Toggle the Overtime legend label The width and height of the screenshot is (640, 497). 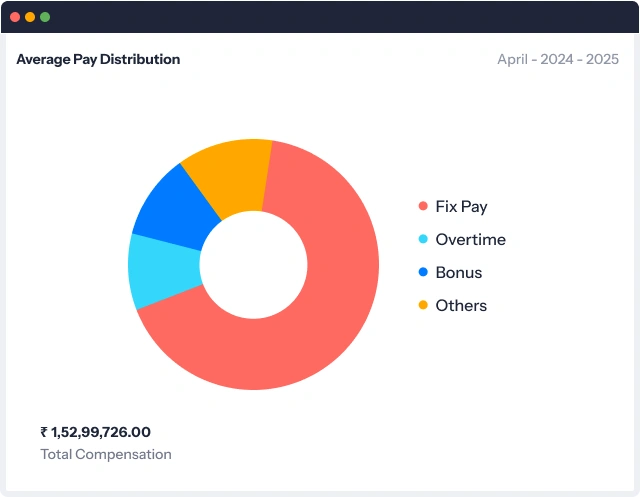tap(471, 240)
